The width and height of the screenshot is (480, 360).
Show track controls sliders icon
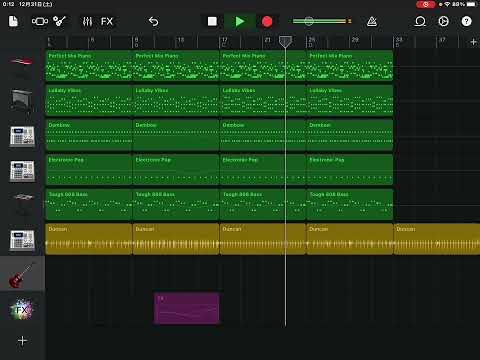point(87,22)
